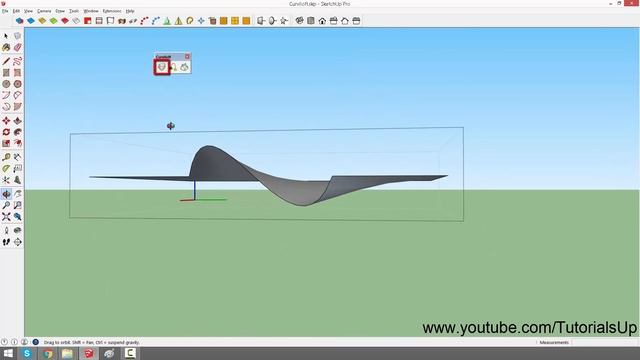Screen dimensions: 640x360
Task: Pick the Polygon tool
Action: point(17,84)
